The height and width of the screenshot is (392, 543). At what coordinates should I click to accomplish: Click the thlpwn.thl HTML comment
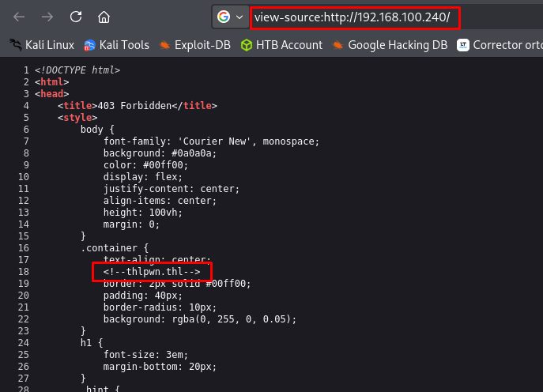click(x=152, y=272)
